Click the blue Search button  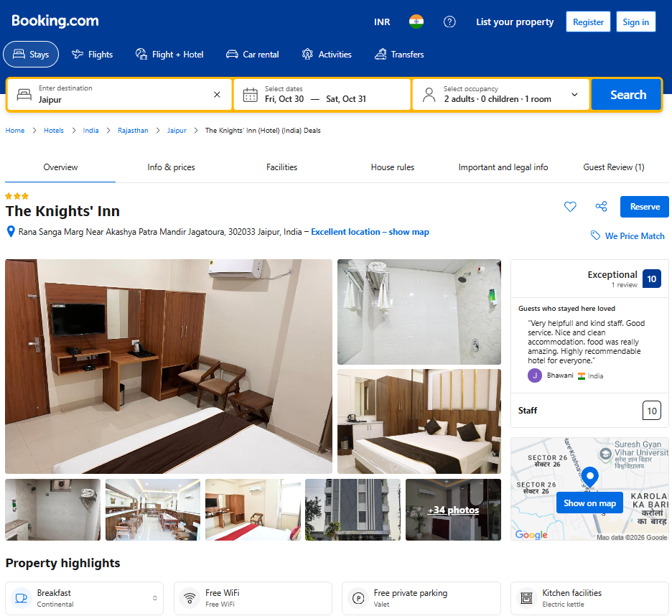[626, 95]
